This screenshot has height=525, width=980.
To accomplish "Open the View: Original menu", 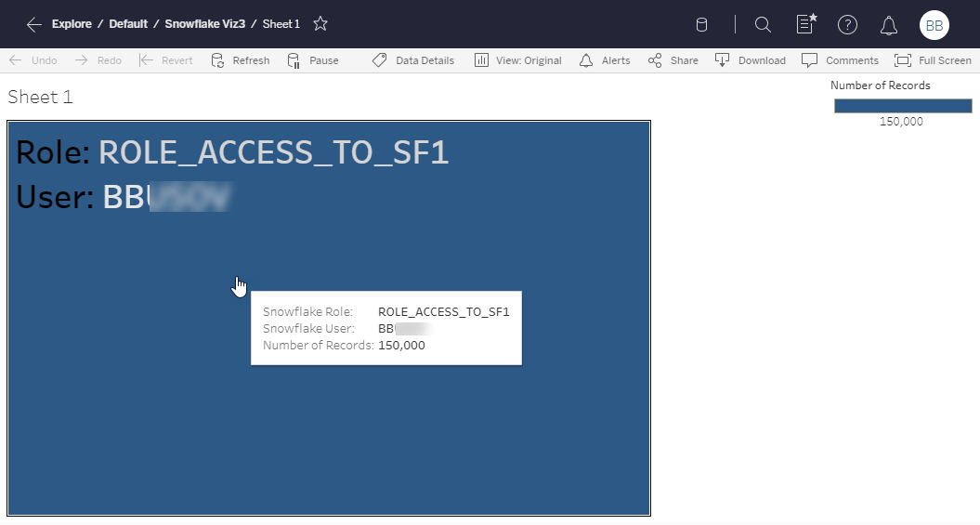I will [518, 60].
